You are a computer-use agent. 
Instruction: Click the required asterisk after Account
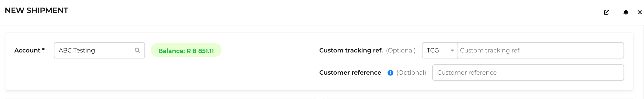(43, 50)
